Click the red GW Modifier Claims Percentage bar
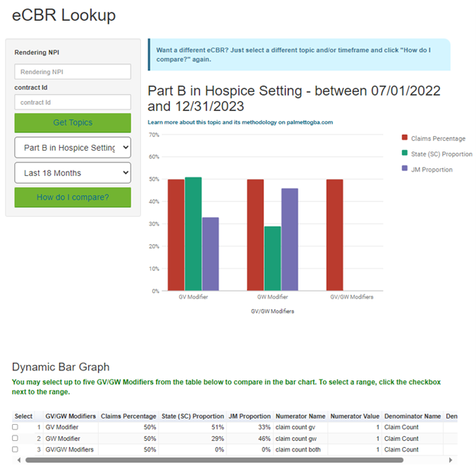476x473 pixels. click(x=256, y=235)
